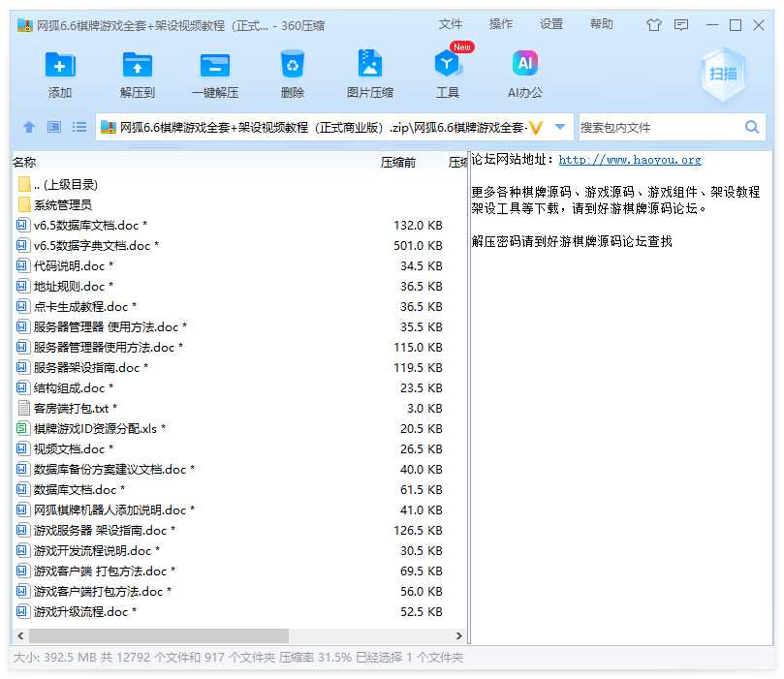This screenshot has width=784, height=679.
Task: Go up one directory with the arrow icon
Action: 29,127
